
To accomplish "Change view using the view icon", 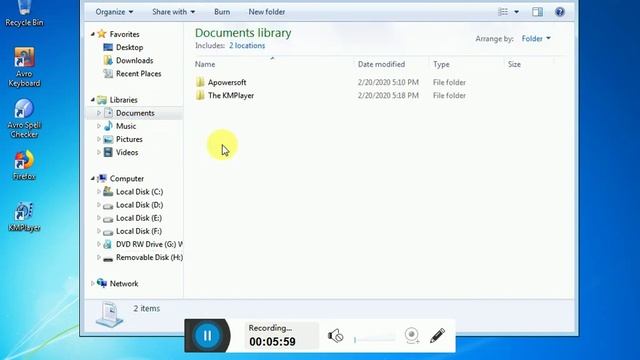I will pyautogui.click(x=503, y=12).
